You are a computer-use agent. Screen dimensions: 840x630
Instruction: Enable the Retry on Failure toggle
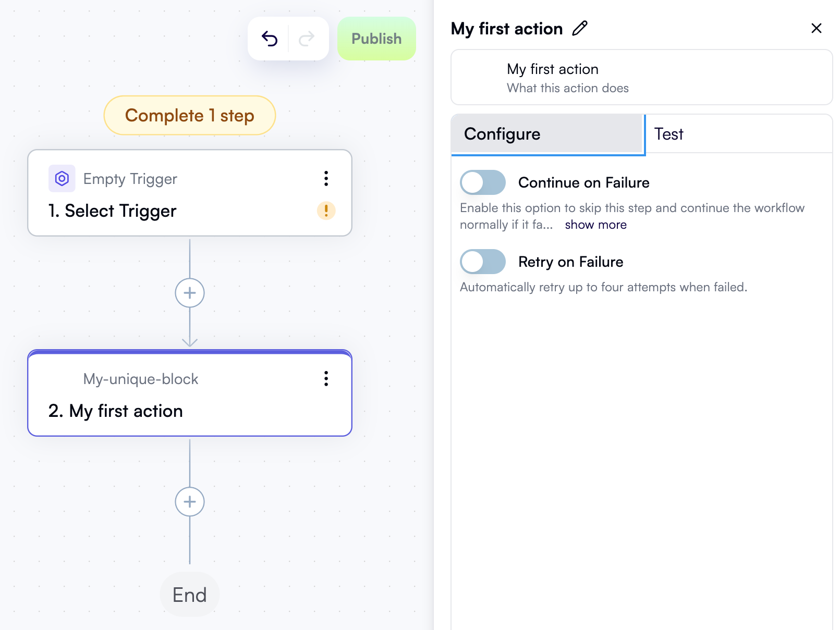pos(483,262)
